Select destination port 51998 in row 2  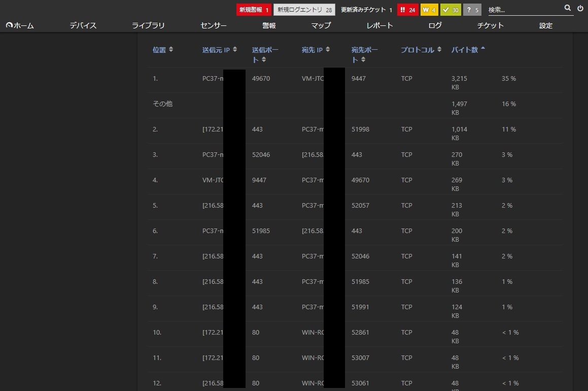click(360, 129)
